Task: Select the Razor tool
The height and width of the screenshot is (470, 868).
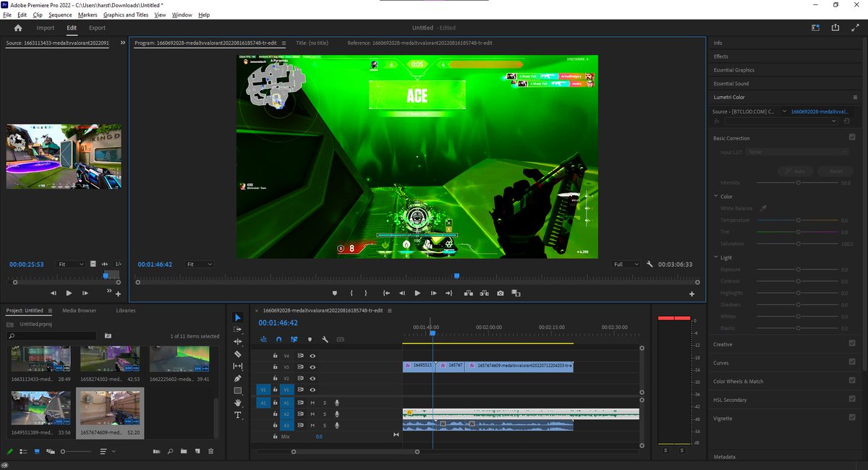Action: point(239,354)
